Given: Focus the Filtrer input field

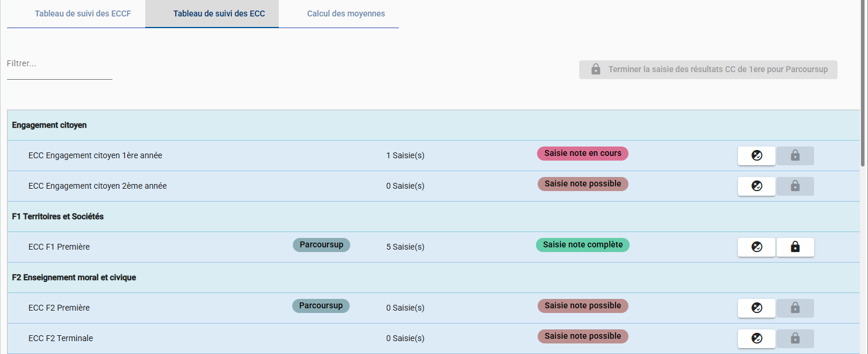Looking at the screenshot, I should 60,64.
